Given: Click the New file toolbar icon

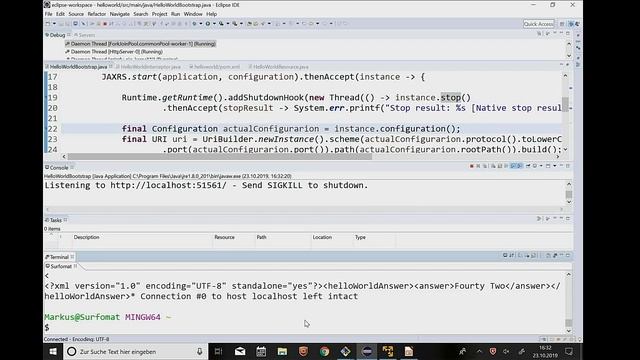Looking at the screenshot, I should point(47,24).
